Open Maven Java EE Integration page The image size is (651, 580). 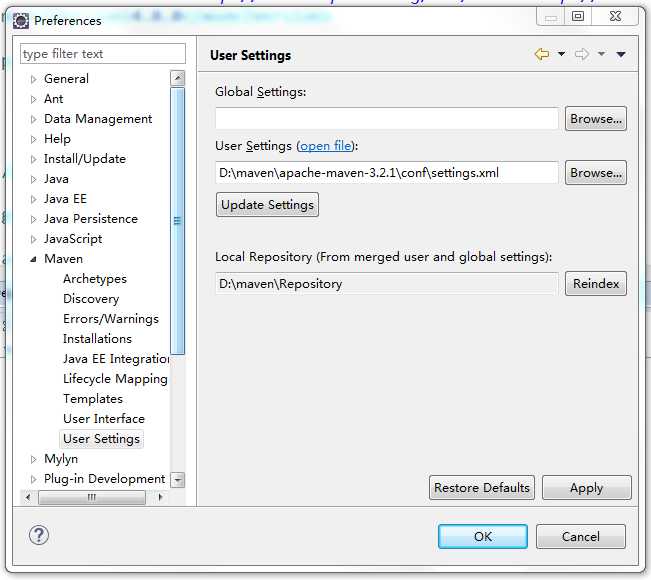pyautogui.click(x=116, y=359)
